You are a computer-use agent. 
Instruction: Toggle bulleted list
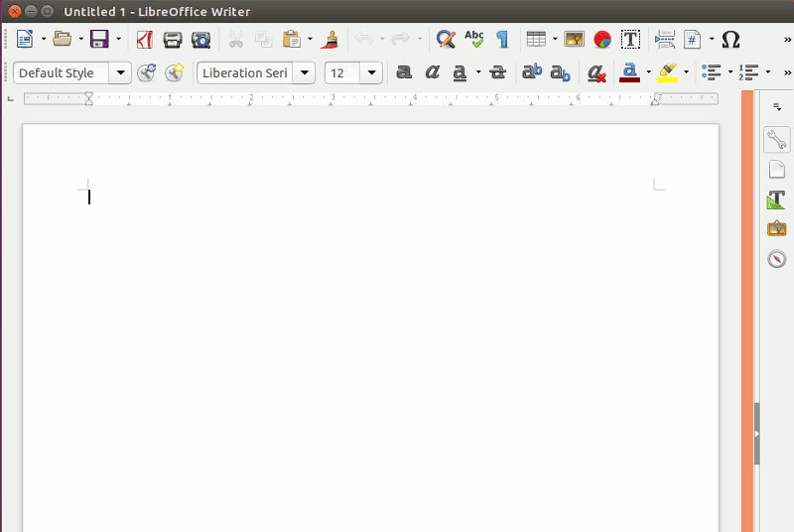712,72
